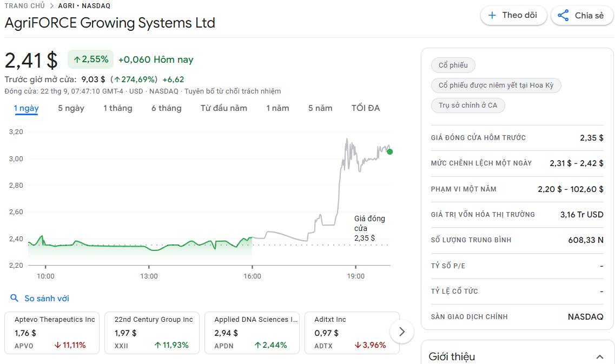
Task: Click the GIÁ TRỊ VỐN HÓA THỊ TRƯỜNG label
Action: click(483, 215)
